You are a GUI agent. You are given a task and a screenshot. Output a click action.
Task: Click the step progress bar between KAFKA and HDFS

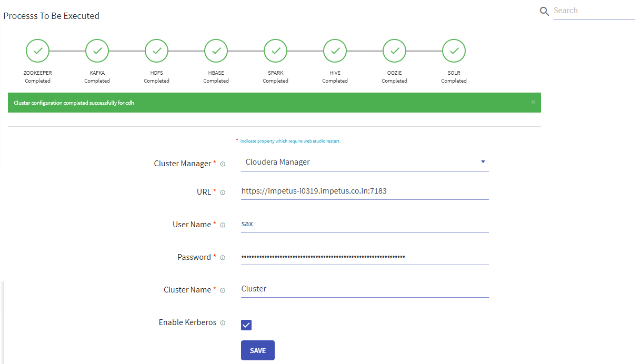click(126, 50)
